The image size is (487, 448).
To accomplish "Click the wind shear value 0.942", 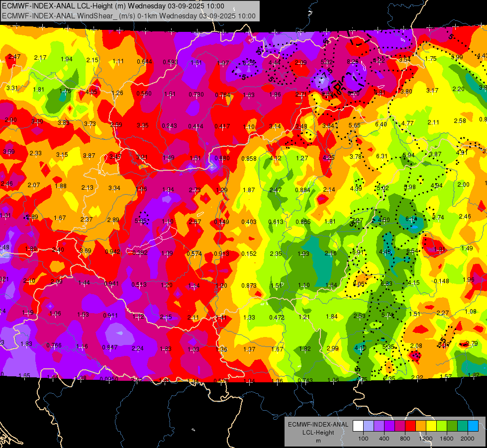I will (x=112, y=252).
